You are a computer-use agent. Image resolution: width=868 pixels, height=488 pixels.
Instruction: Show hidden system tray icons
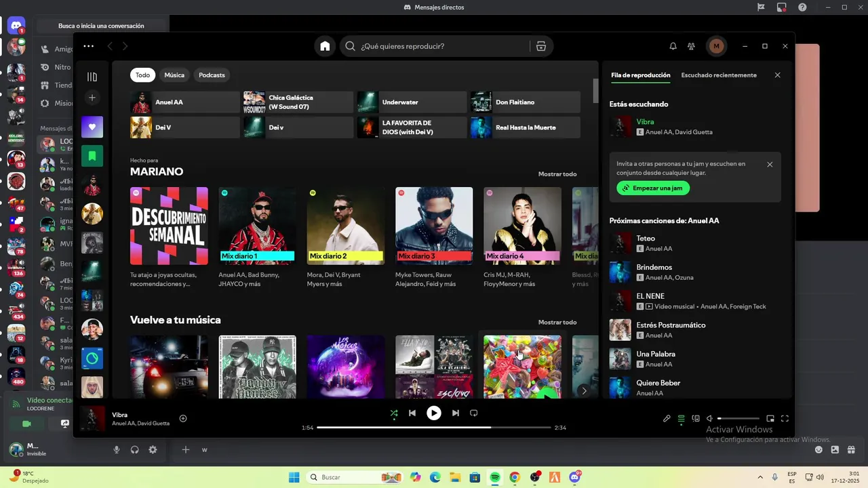(759, 477)
